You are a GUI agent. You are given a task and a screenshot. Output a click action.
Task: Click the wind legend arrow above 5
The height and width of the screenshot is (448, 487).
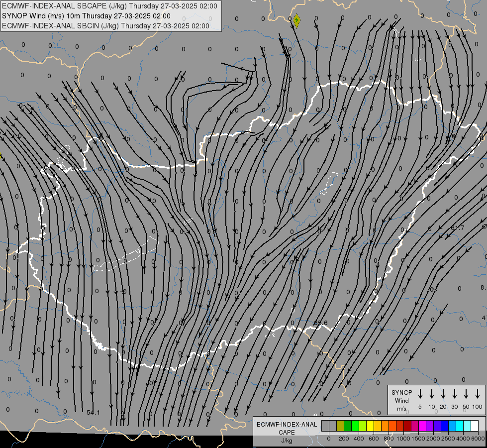click(420, 394)
